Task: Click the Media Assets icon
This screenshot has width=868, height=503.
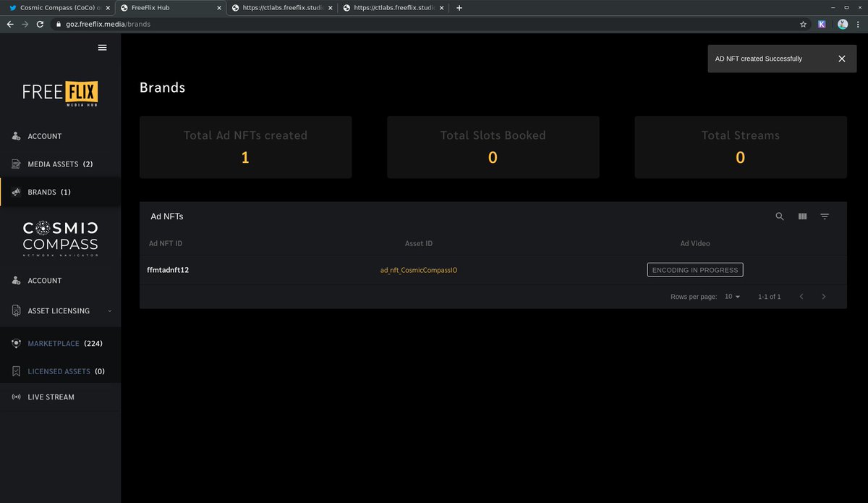Action: (17, 164)
